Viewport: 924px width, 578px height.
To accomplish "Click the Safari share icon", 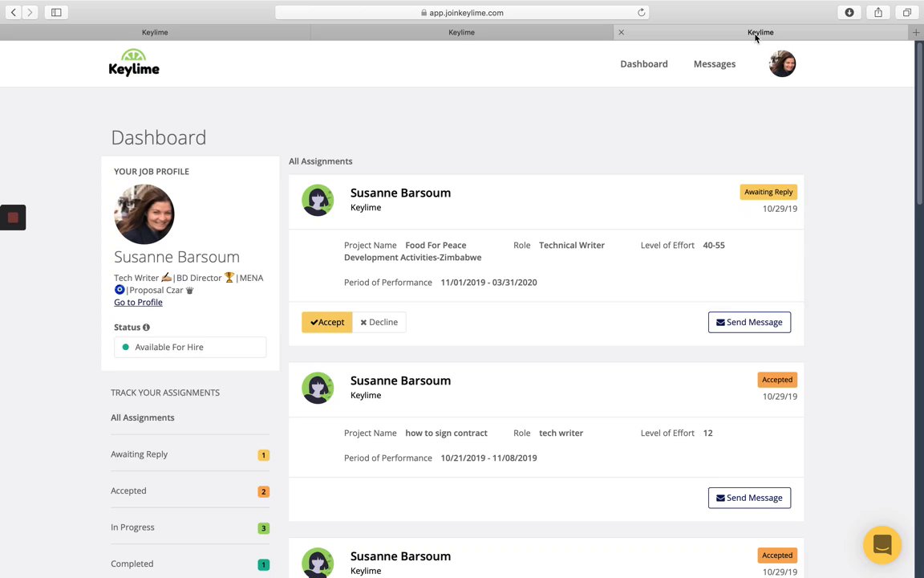I will pos(878,12).
